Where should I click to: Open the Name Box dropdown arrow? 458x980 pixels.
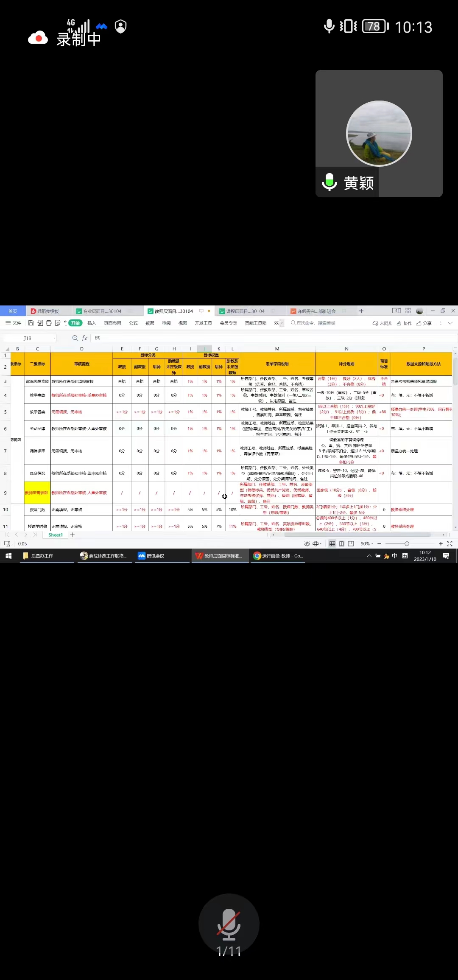(x=54, y=338)
